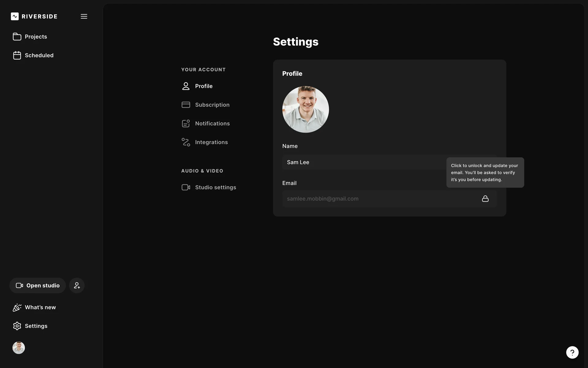The height and width of the screenshot is (368, 588).
Task: Click the Subscription credit card icon
Action: tap(186, 105)
